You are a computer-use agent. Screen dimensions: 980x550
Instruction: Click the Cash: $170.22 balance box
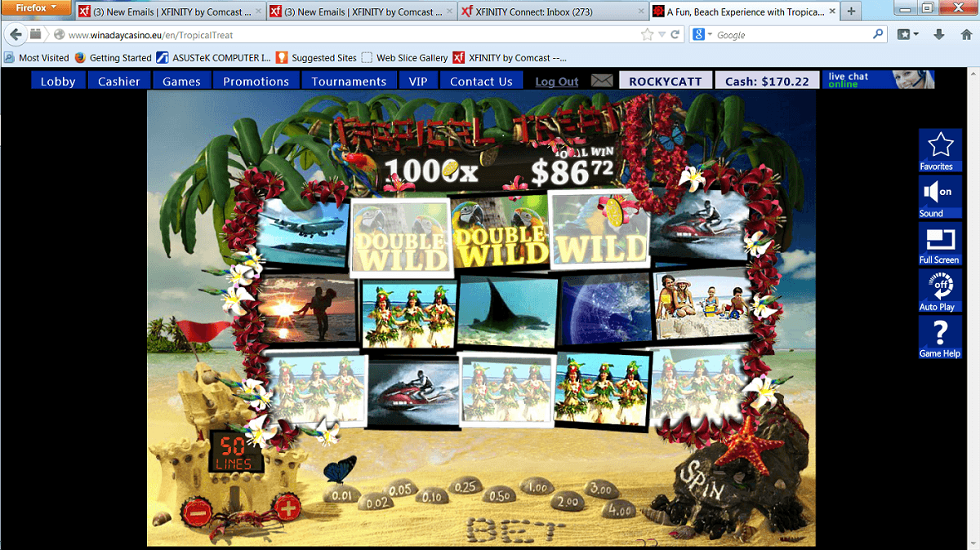click(x=767, y=81)
